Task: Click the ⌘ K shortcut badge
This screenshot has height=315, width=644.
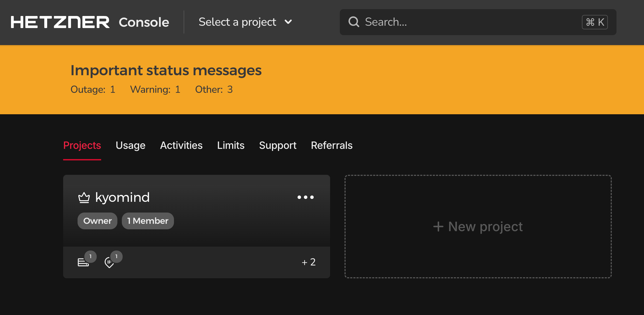Action: (x=595, y=22)
